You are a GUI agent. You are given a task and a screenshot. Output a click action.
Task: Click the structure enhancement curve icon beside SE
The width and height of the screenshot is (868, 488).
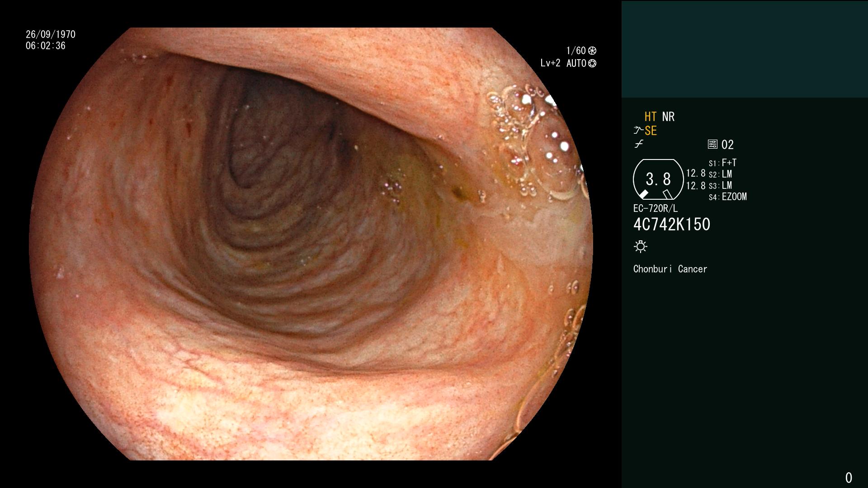tap(638, 131)
